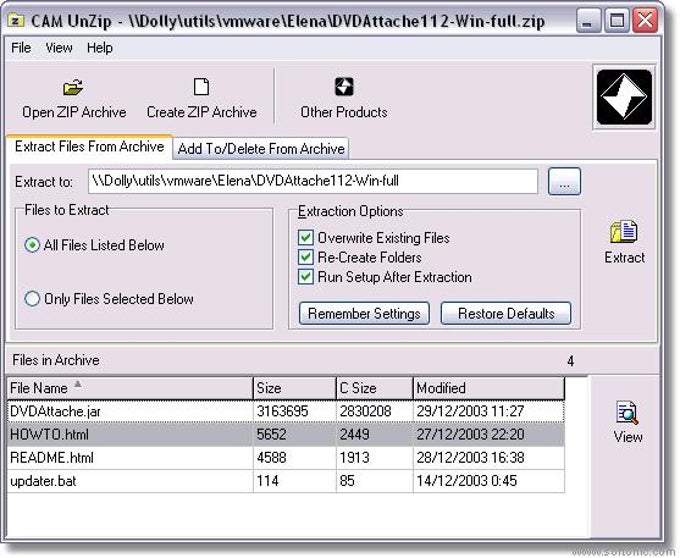
Task: Open the View menu
Action: [x=59, y=48]
